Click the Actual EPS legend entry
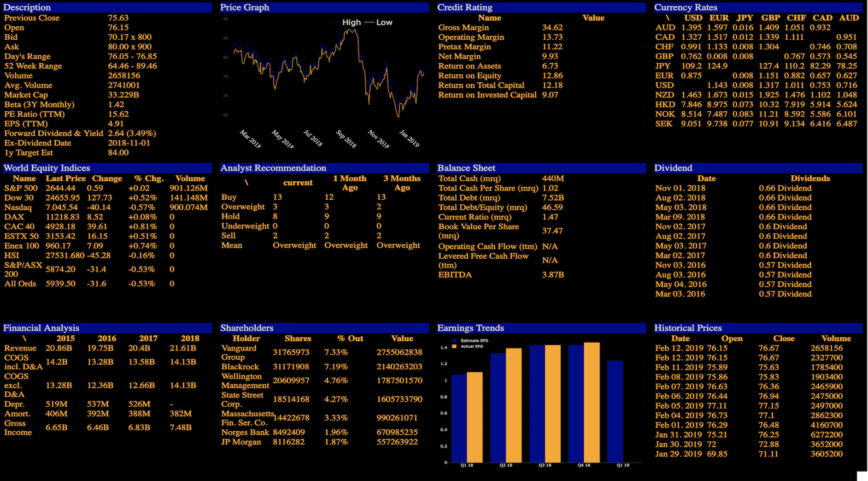This screenshot has height=481, width=868. [x=468, y=346]
